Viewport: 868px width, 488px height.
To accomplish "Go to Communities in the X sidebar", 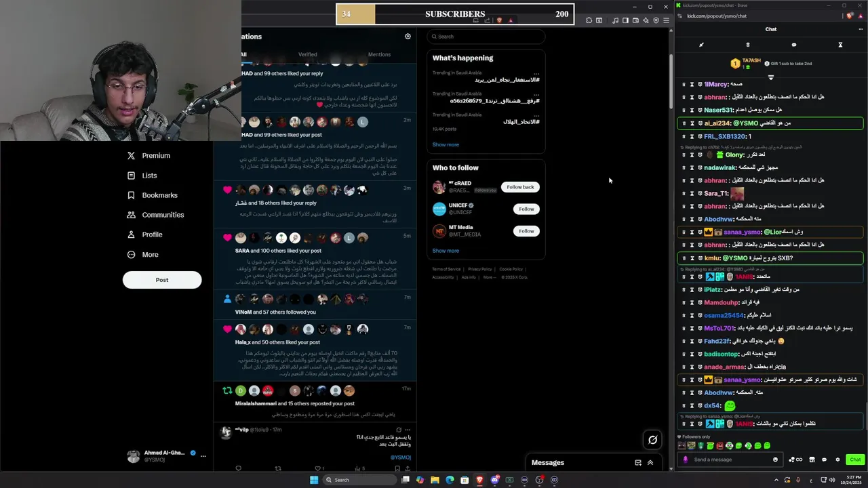I will click(x=155, y=215).
